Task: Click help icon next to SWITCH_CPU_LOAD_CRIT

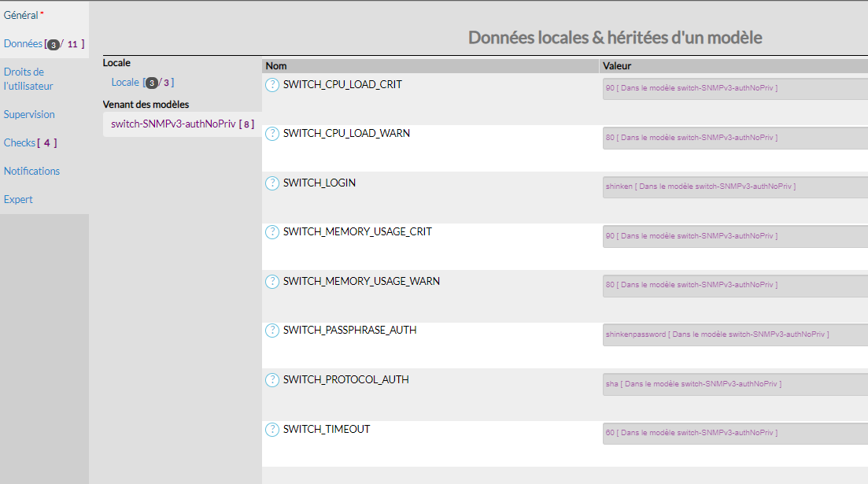Action: (272, 85)
